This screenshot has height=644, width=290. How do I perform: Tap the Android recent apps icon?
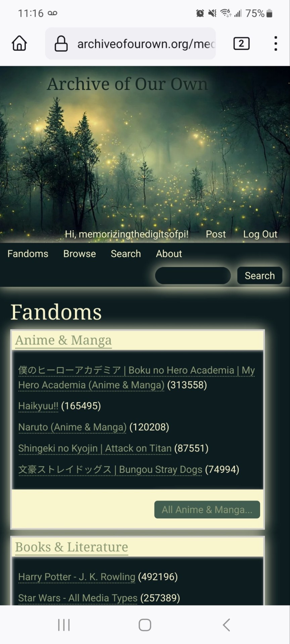click(x=64, y=625)
